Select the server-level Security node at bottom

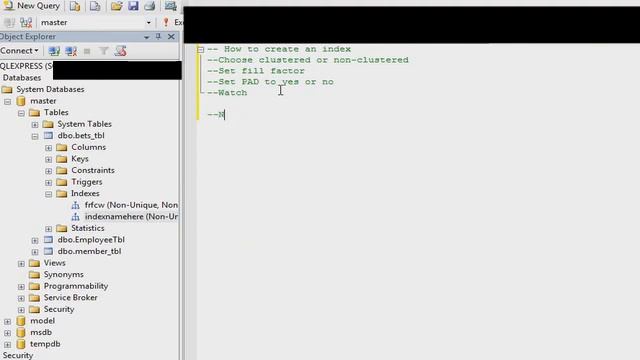click(18, 355)
